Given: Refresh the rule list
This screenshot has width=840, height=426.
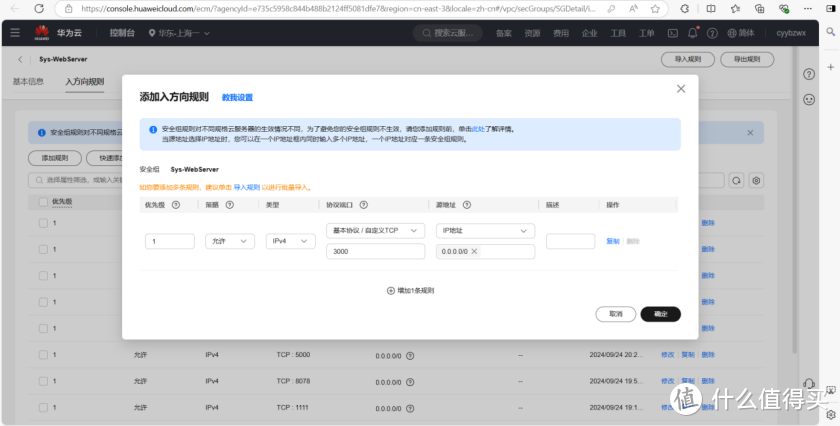Looking at the screenshot, I should [737, 181].
